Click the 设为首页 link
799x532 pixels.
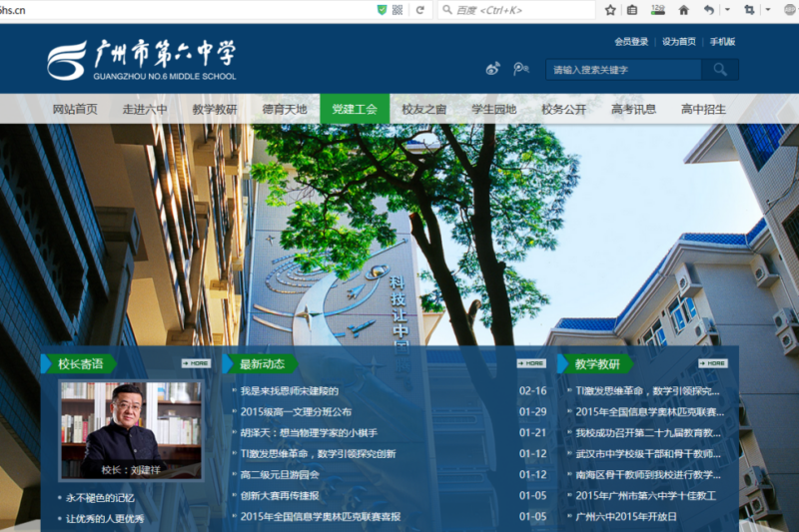[679, 42]
